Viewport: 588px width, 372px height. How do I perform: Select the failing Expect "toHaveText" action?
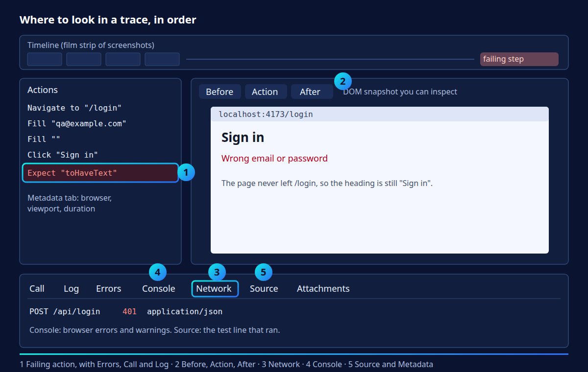tap(100, 173)
